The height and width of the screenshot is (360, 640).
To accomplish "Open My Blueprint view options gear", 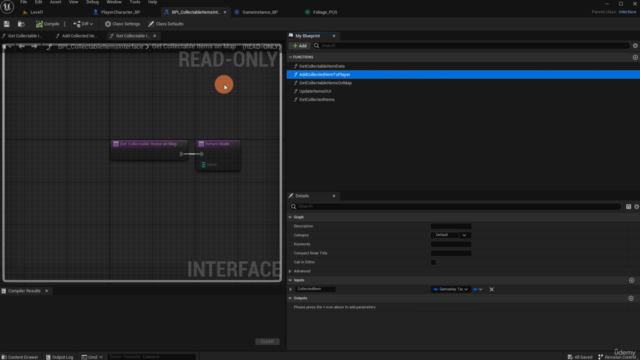I will tap(635, 46).
